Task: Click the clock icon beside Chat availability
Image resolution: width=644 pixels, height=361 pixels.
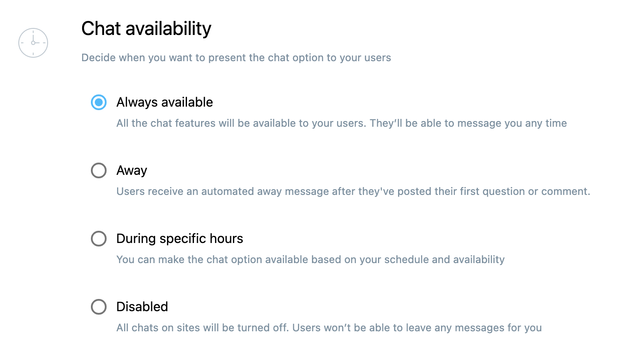Action: pos(33,43)
